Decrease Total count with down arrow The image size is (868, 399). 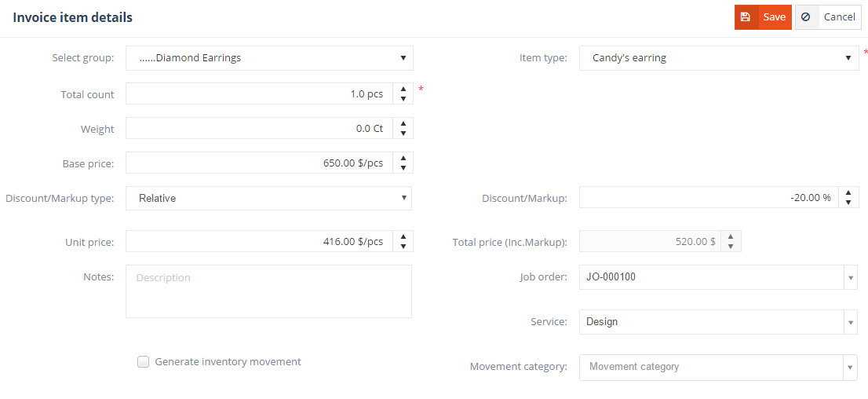[403, 99]
